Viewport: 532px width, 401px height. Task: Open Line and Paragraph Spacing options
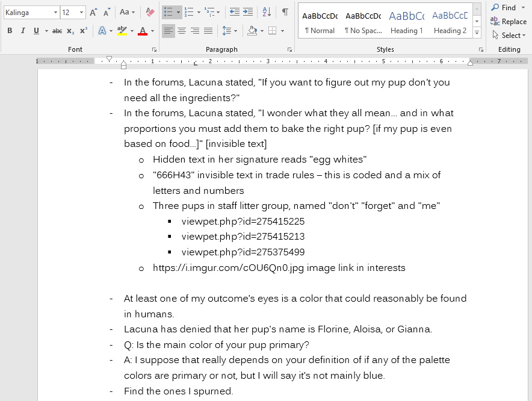click(x=227, y=31)
